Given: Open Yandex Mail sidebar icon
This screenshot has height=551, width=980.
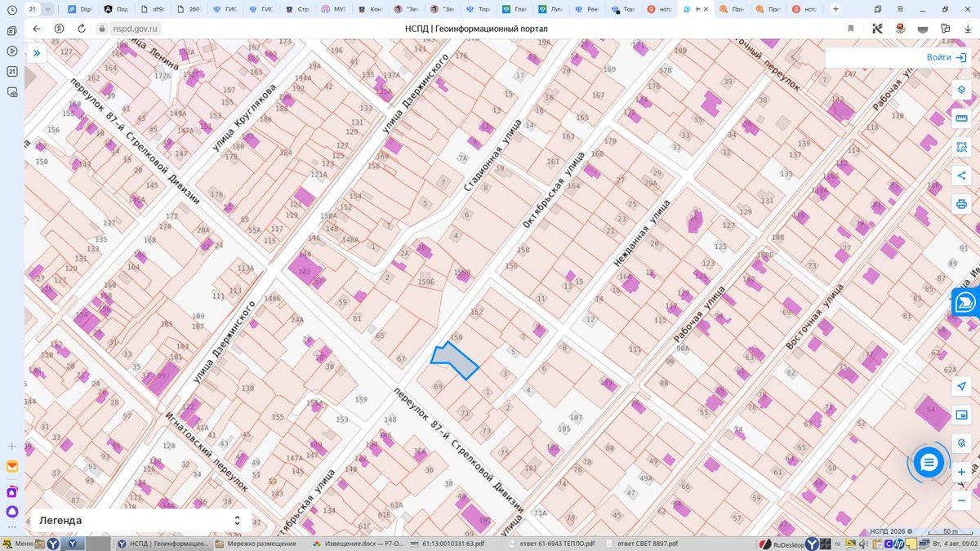Looking at the screenshot, I should [11, 467].
